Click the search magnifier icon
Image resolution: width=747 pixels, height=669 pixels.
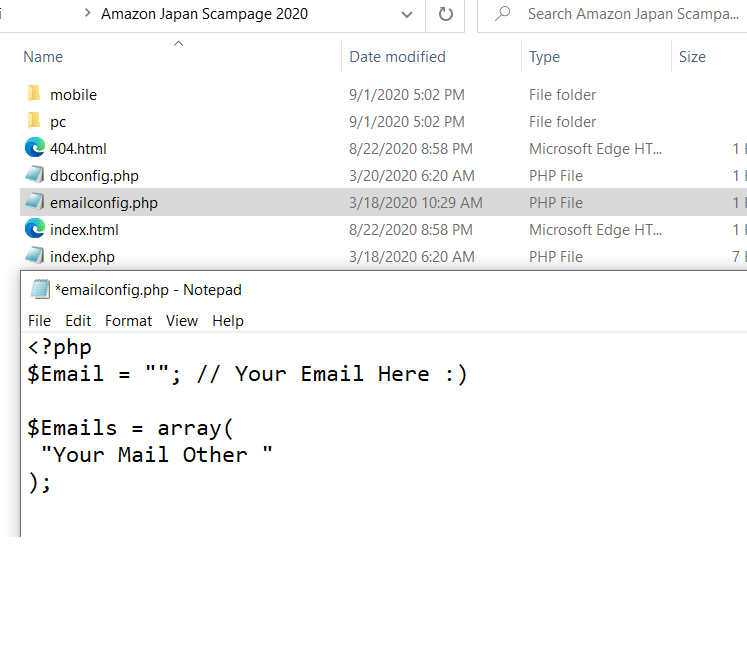[502, 14]
